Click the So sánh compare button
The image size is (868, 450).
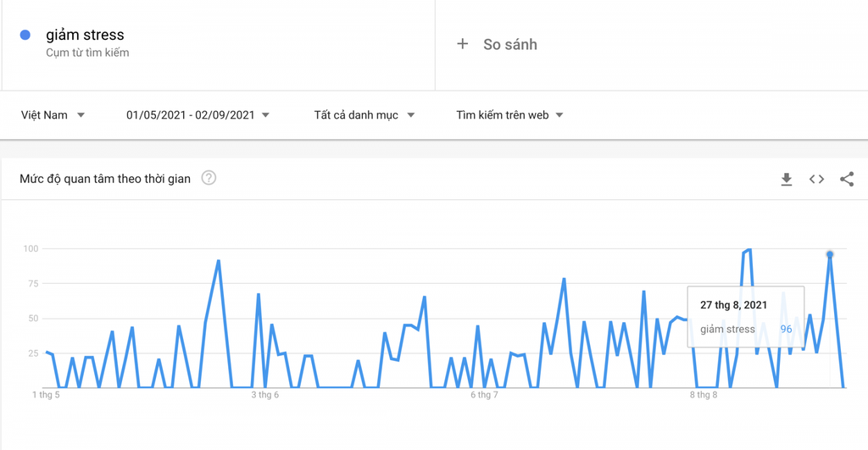click(497, 44)
